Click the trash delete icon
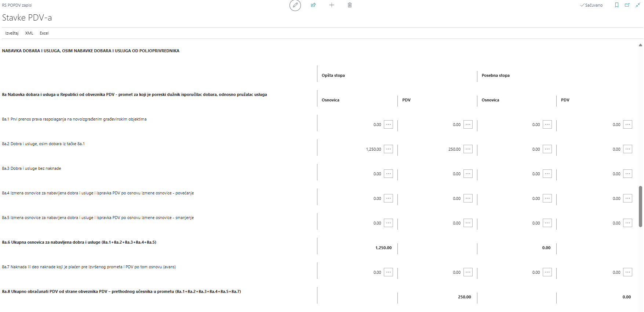This screenshot has width=644, height=312. (350, 5)
